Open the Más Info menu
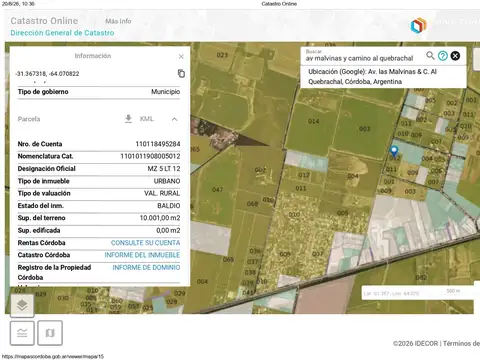480x360 pixels. 118,21
